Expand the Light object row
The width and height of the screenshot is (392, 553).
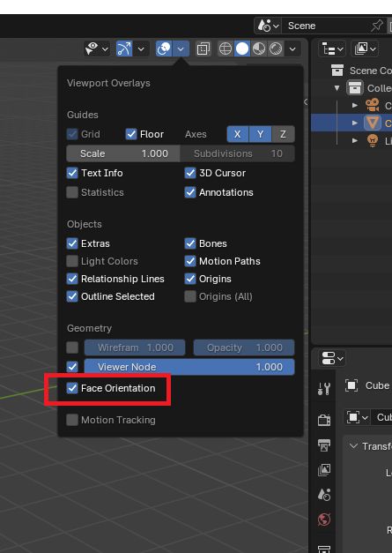(355, 140)
